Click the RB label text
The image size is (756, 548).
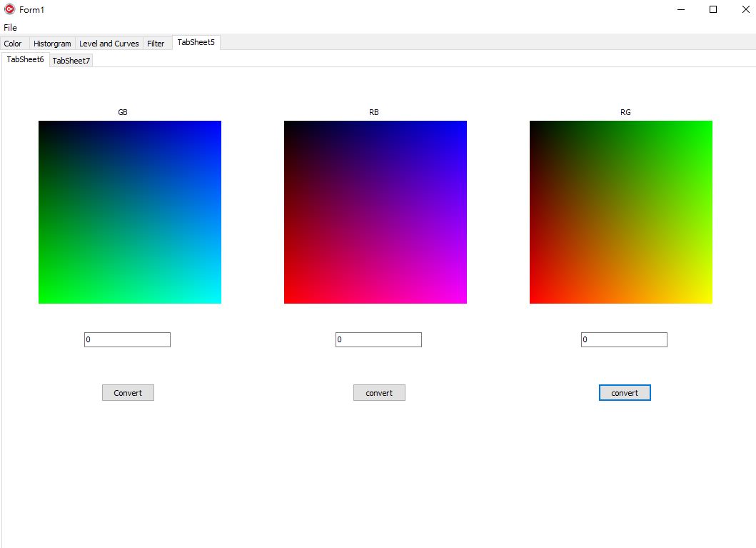pos(373,112)
